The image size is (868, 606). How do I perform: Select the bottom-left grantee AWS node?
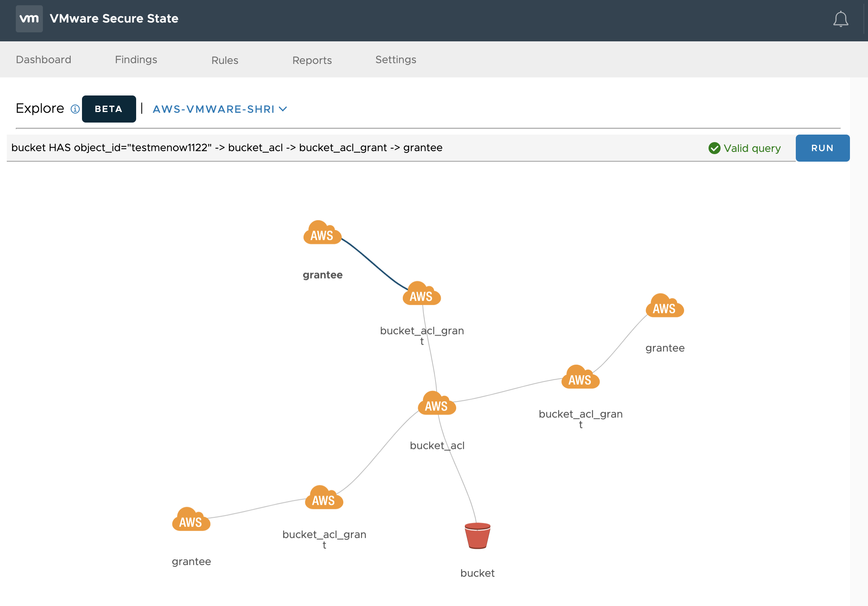coord(191,520)
